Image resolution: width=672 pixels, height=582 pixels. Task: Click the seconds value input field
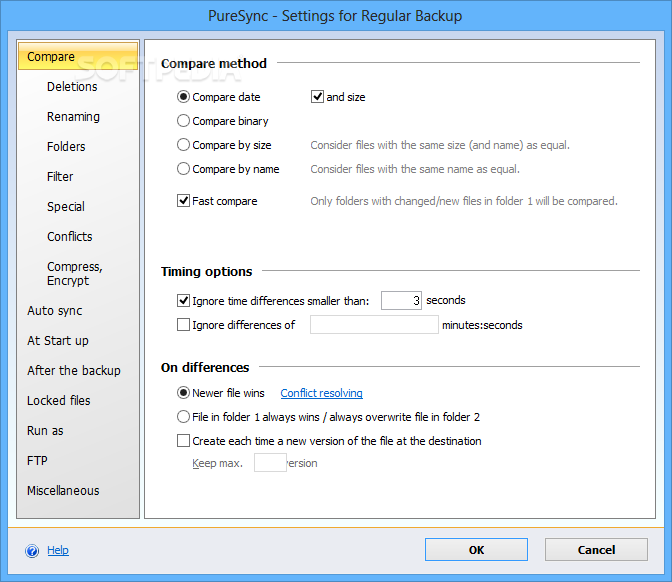click(x=401, y=300)
